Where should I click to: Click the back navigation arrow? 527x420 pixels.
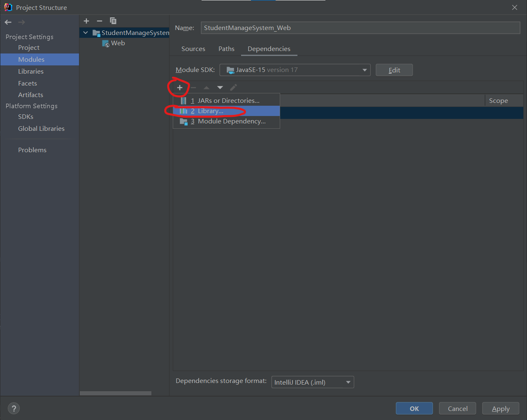tap(8, 22)
